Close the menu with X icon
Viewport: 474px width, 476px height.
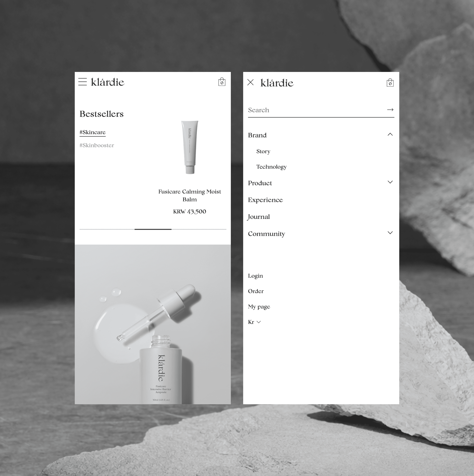point(250,82)
